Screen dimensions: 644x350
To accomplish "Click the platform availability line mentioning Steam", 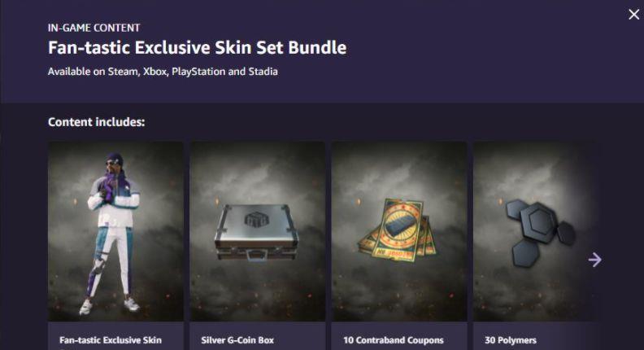I will point(163,72).
